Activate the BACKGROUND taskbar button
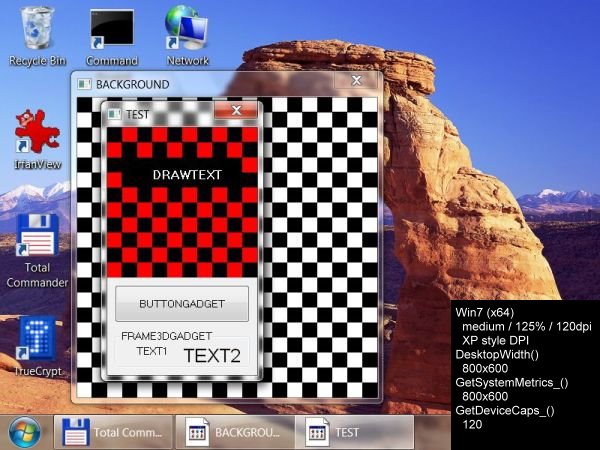The height and width of the screenshot is (450, 600). click(x=235, y=432)
